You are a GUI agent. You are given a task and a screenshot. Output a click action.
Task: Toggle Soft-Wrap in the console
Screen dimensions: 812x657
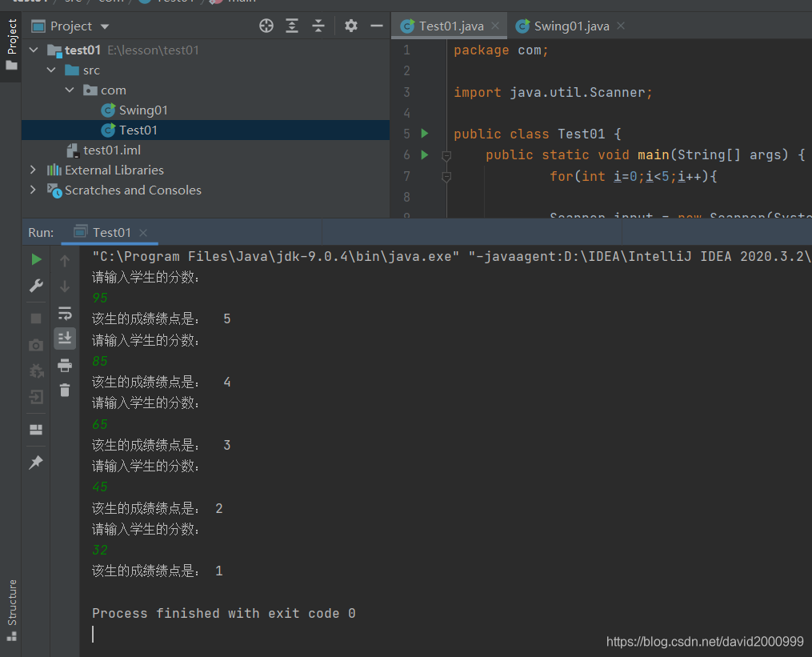[x=65, y=314]
